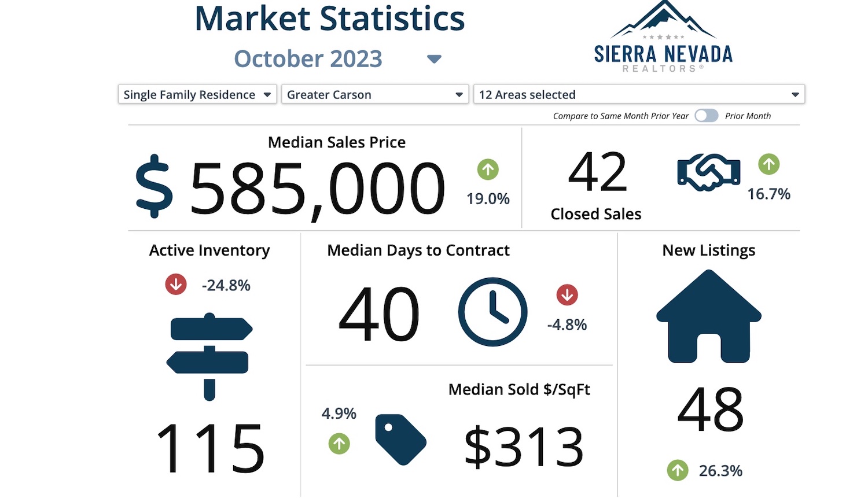
Task: Click the red down arrow beside -4.8%
Action: pyautogui.click(x=567, y=295)
